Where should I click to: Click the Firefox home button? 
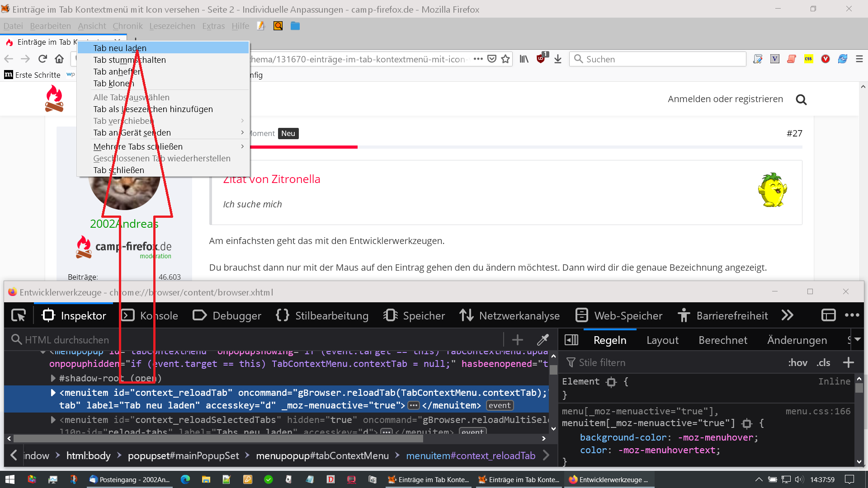point(59,59)
